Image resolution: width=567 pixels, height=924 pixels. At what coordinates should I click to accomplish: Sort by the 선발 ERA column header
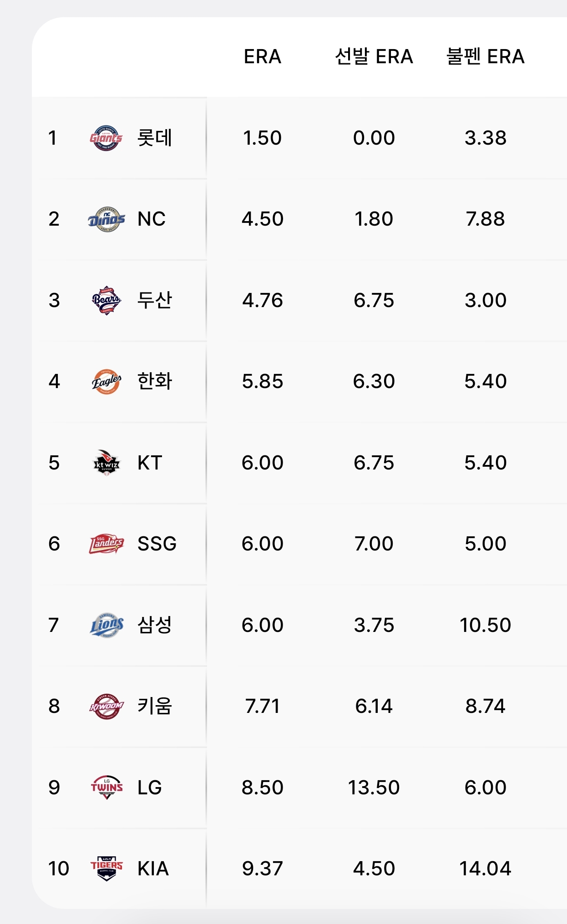tap(374, 57)
